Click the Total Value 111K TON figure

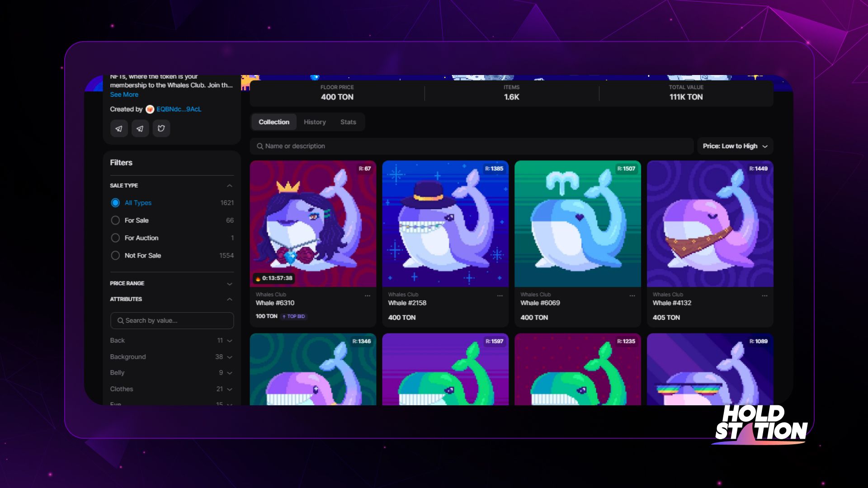(x=686, y=97)
